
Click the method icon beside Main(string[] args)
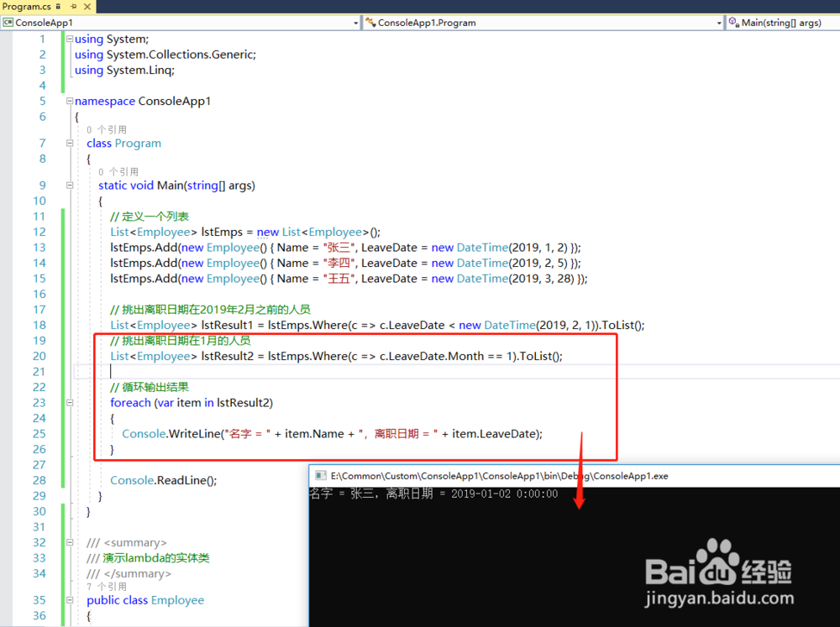tap(734, 23)
